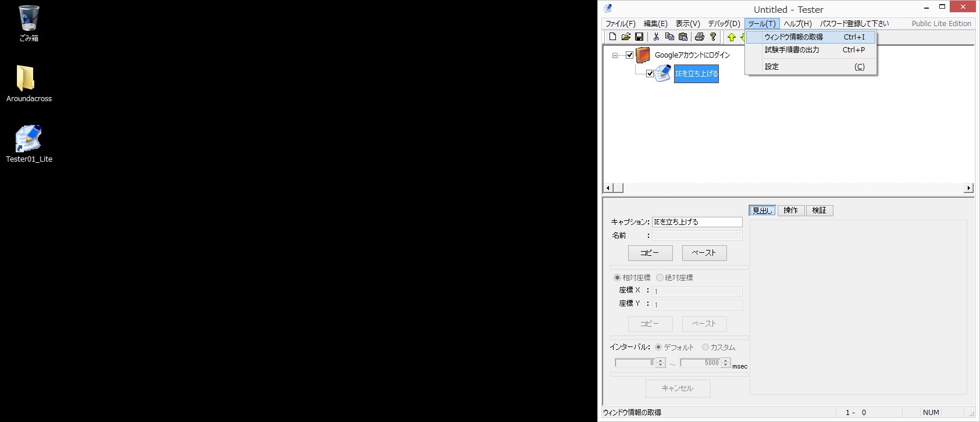Select the Tester01_Lite desktop shortcut
The image size is (980, 422).
[x=28, y=144]
